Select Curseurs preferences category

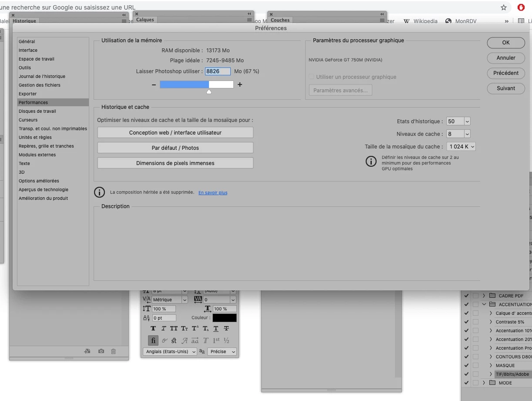click(x=53, y=120)
